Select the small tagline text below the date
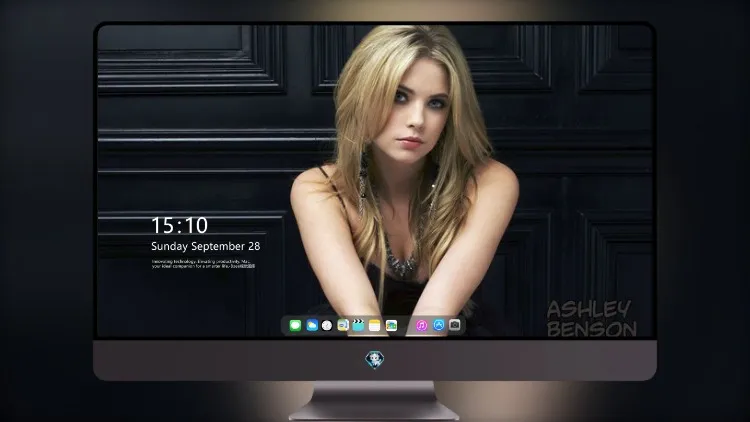The height and width of the screenshot is (422, 750). coord(203,264)
